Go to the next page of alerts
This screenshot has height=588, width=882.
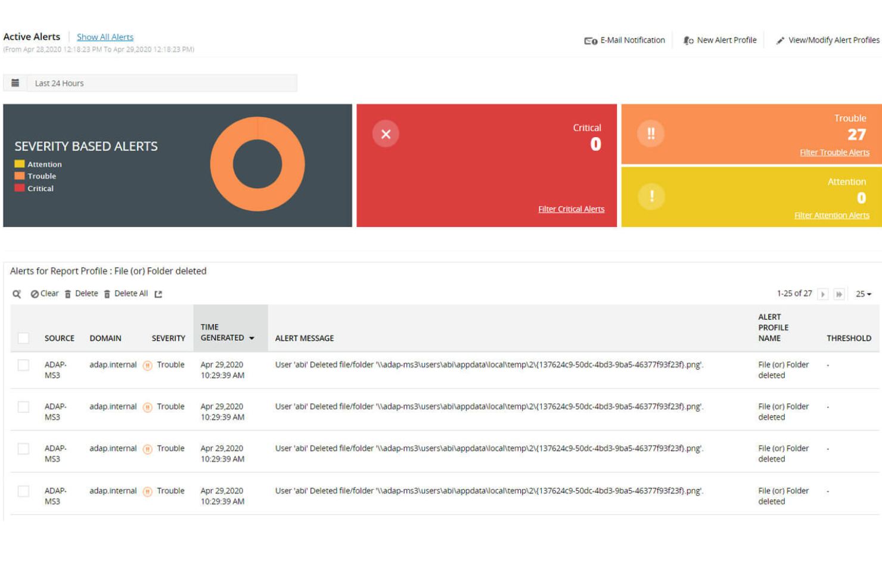(x=824, y=294)
